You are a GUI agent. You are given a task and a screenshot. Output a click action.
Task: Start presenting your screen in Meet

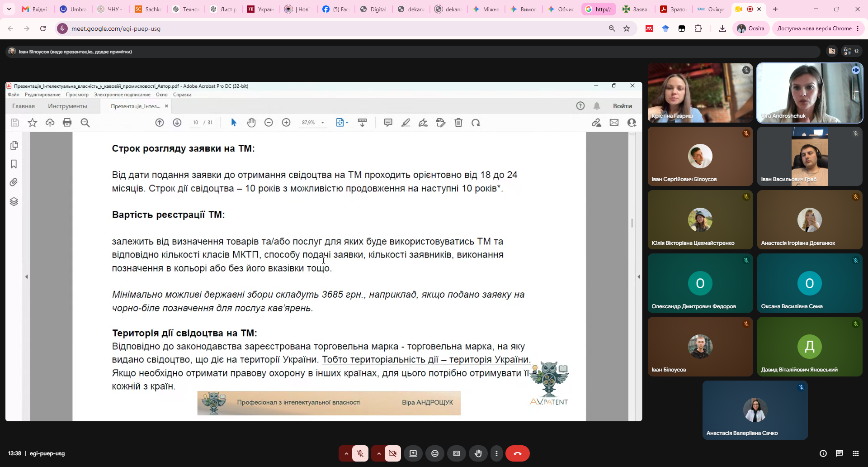pos(413,453)
